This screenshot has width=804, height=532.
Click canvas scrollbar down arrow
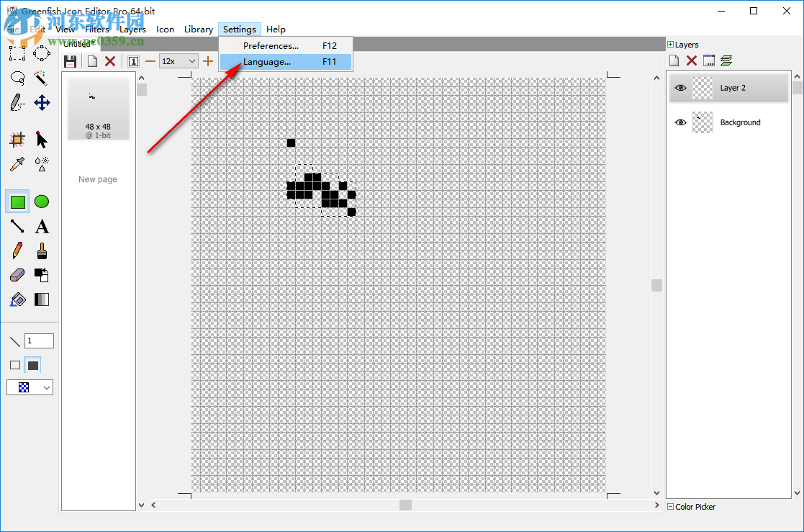tap(656, 492)
